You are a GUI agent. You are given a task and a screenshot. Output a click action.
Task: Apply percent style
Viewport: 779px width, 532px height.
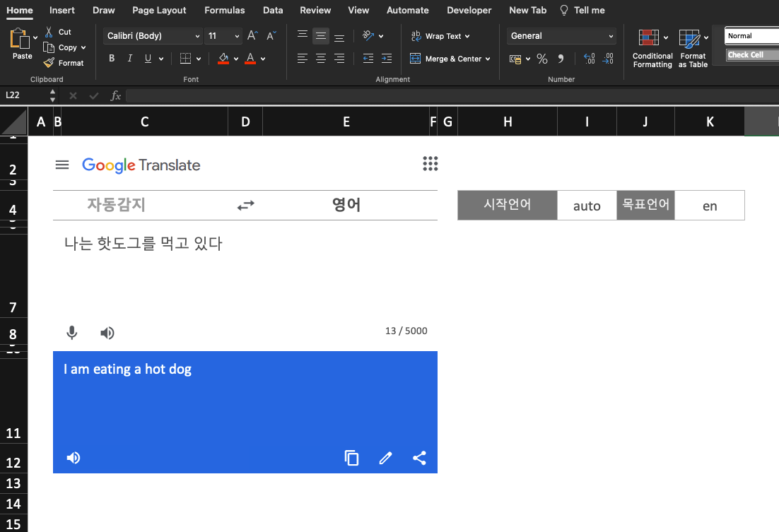[542, 59]
